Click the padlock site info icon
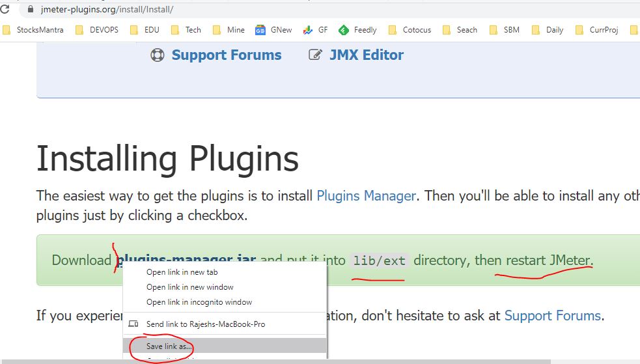The height and width of the screenshot is (364, 640). click(x=29, y=10)
